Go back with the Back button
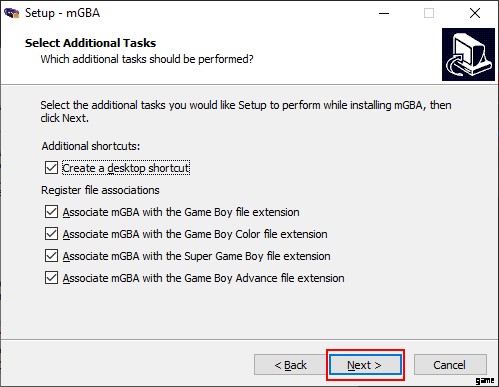499x387 pixels. point(290,365)
